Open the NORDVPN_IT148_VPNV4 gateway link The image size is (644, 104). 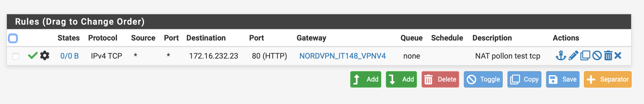[x=343, y=56]
